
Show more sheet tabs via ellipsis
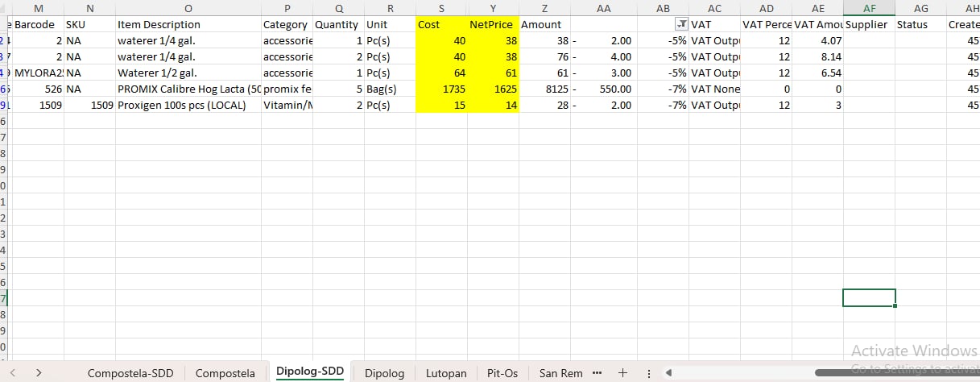pos(597,373)
